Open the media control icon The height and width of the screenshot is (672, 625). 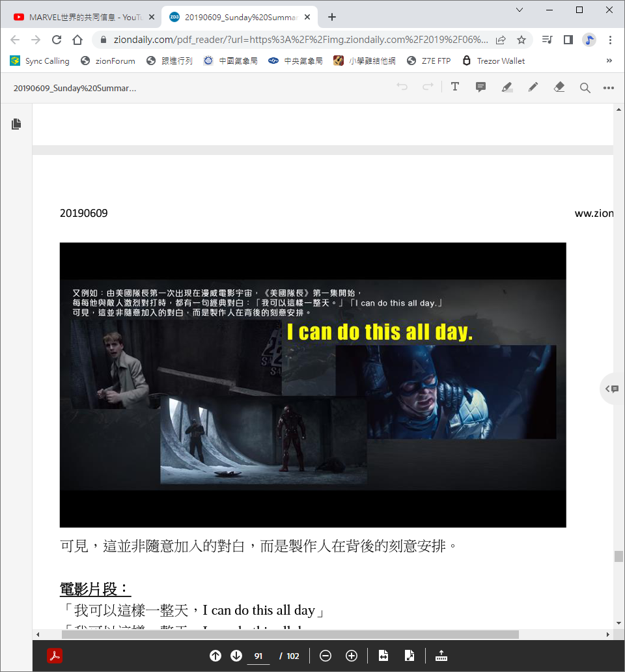(x=547, y=40)
